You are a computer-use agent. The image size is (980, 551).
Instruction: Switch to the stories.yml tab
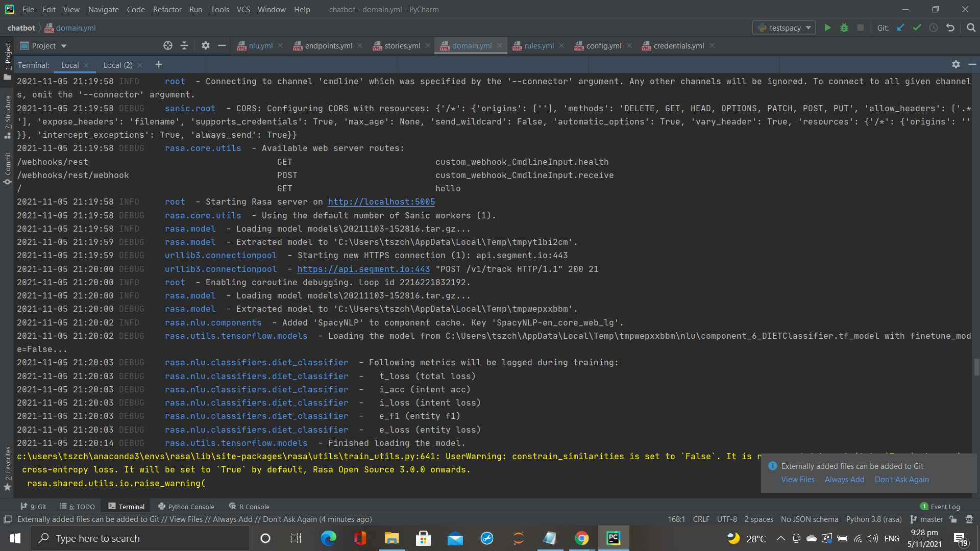(402, 46)
